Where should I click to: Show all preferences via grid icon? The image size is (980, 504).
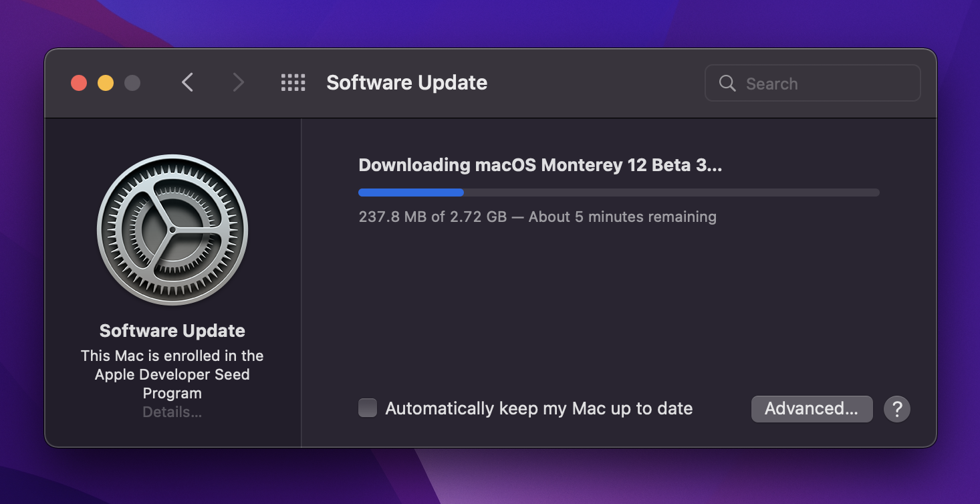pos(293,83)
